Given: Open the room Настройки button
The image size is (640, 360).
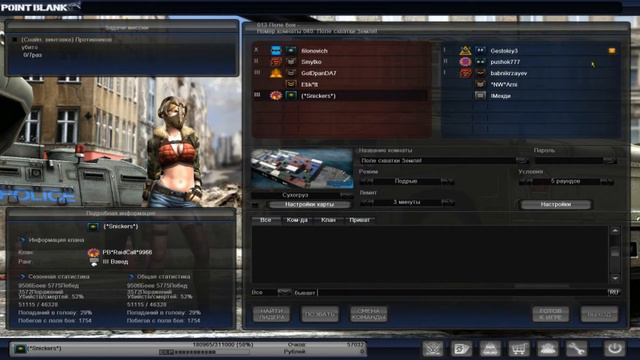Looking at the screenshot, I should click(556, 204).
